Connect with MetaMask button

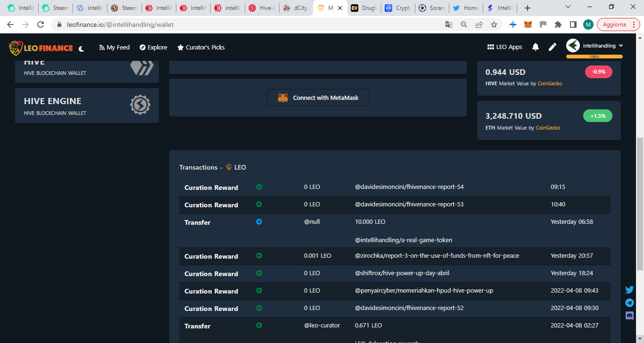(x=318, y=98)
